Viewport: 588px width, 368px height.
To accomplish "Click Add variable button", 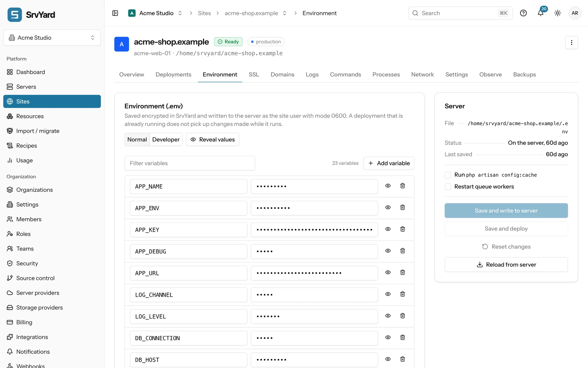I will point(389,163).
